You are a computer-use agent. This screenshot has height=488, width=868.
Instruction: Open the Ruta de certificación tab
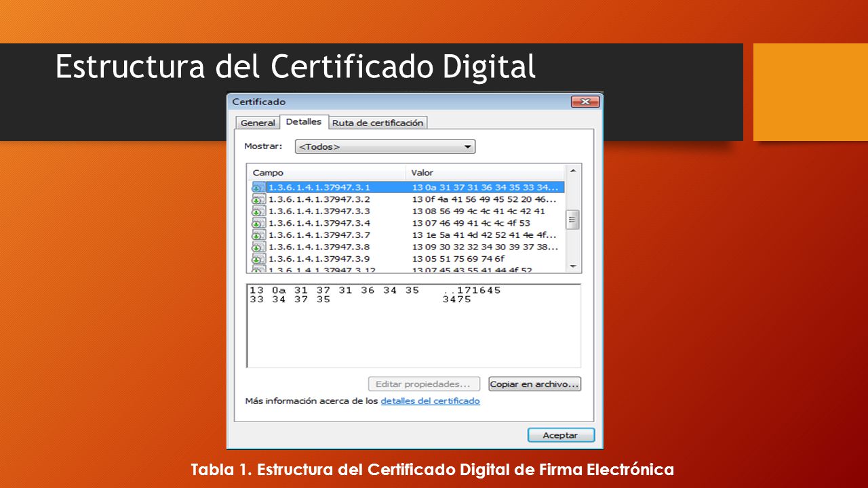tap(378, 123)
